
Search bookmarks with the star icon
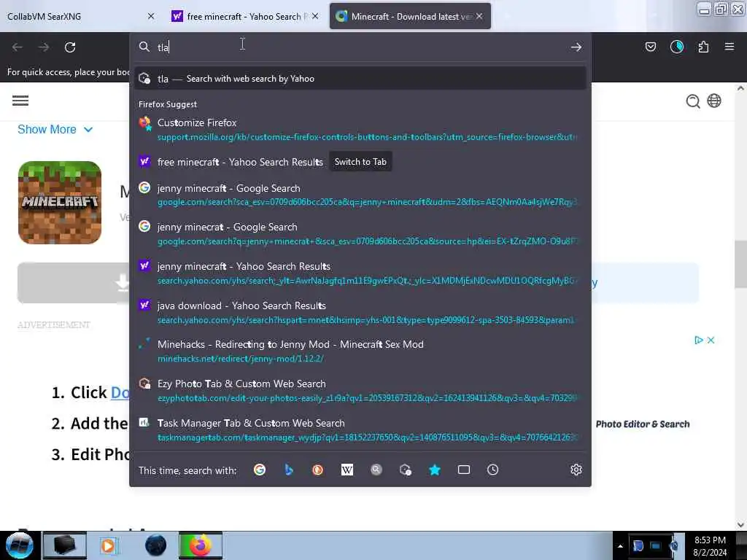point(435,470)
